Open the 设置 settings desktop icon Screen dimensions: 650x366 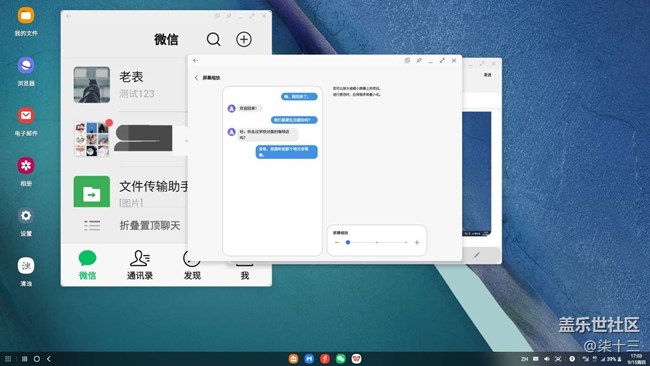(x=26, y=222)
